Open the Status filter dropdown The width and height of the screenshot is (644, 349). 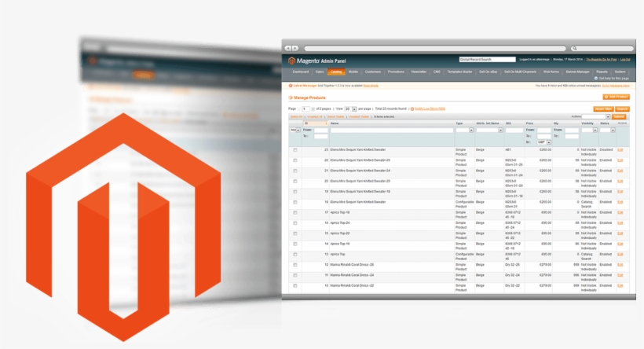(607, 130)
